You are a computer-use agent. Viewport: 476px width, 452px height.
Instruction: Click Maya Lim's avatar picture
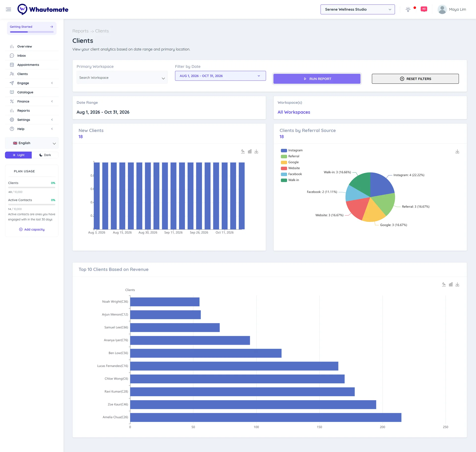pyautogui.click(x=442, y=9)
